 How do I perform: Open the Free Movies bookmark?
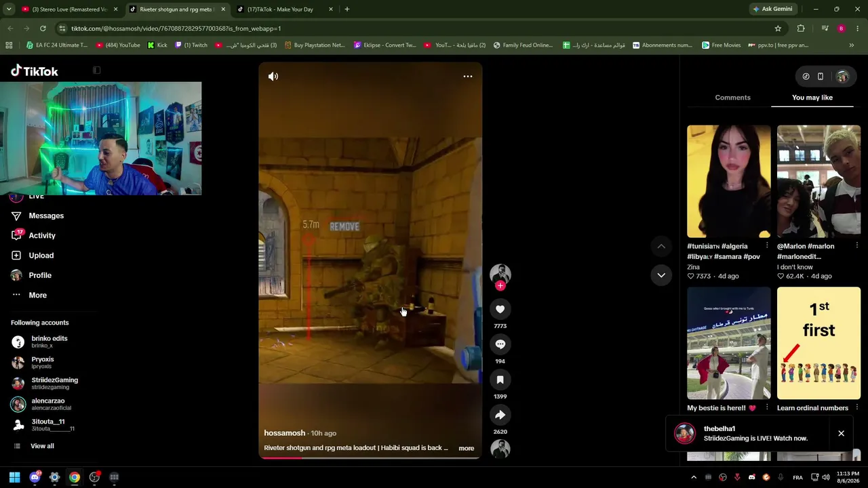[721, 45]
